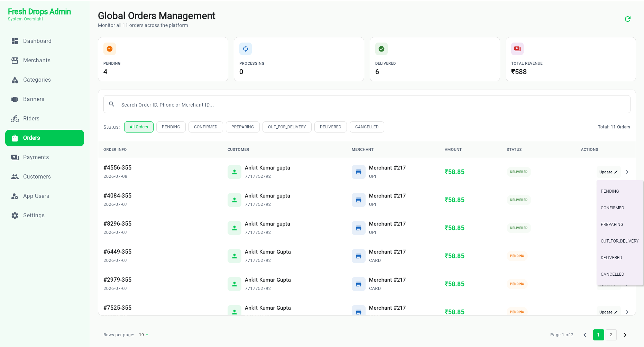Go to Merchants in sidebar

pos(45,61)
